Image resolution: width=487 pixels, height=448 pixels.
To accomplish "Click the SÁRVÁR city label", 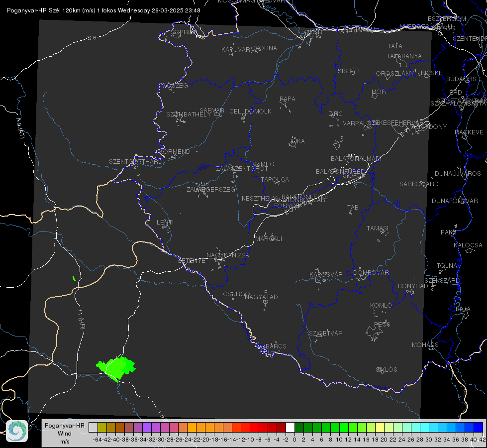I will pos(212,110).
